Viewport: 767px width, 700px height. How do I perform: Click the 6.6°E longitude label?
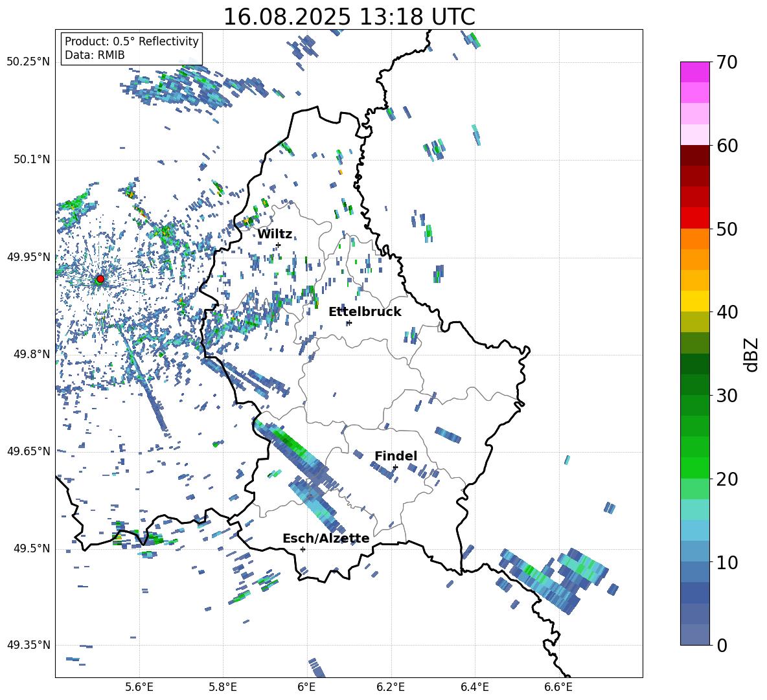coord(558,687)
